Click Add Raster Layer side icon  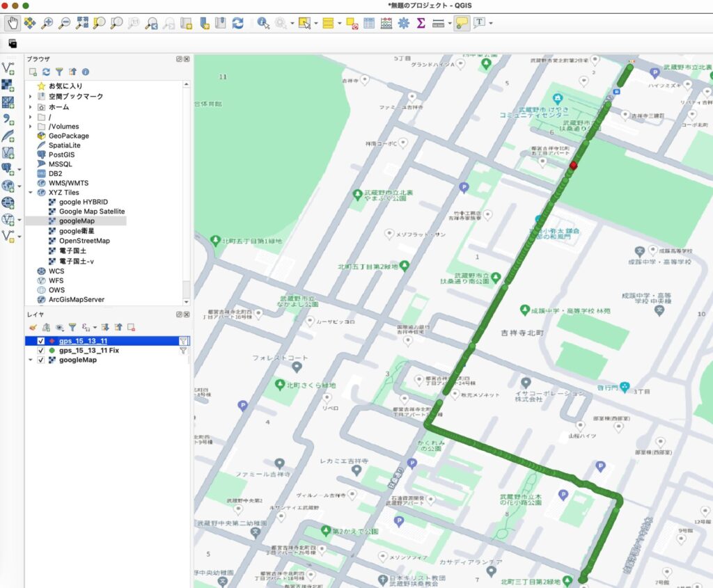(x=8, y=86)
